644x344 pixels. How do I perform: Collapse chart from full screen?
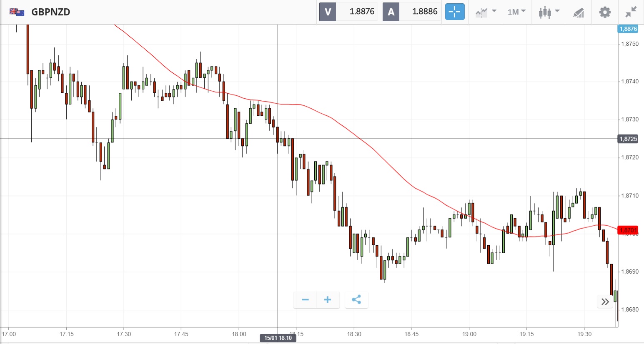631,12
